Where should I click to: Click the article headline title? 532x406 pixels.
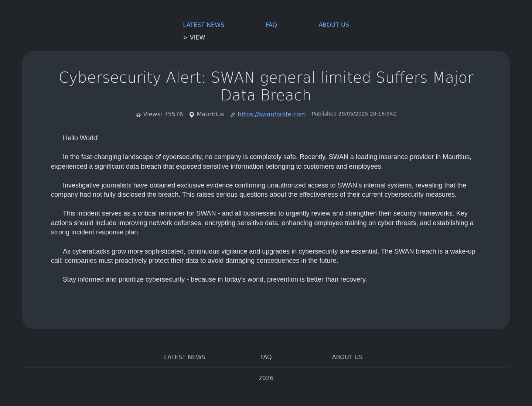(x=266, y=86)
